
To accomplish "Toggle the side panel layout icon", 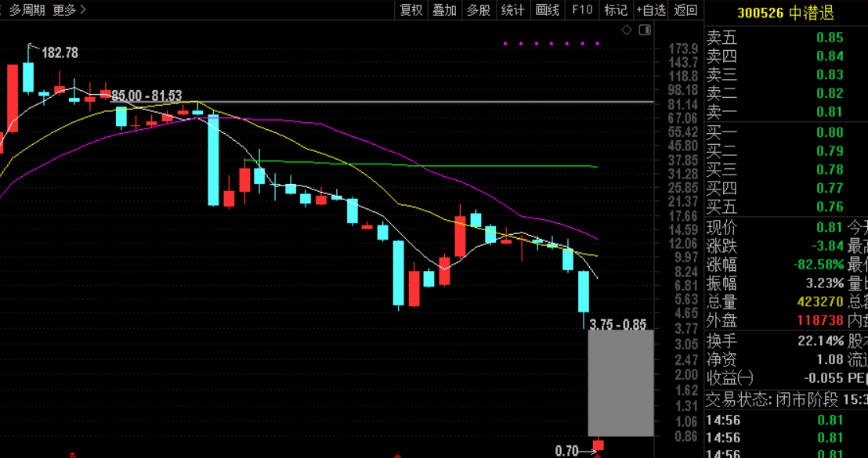I will pyautogui.click(x=645, y=30).
